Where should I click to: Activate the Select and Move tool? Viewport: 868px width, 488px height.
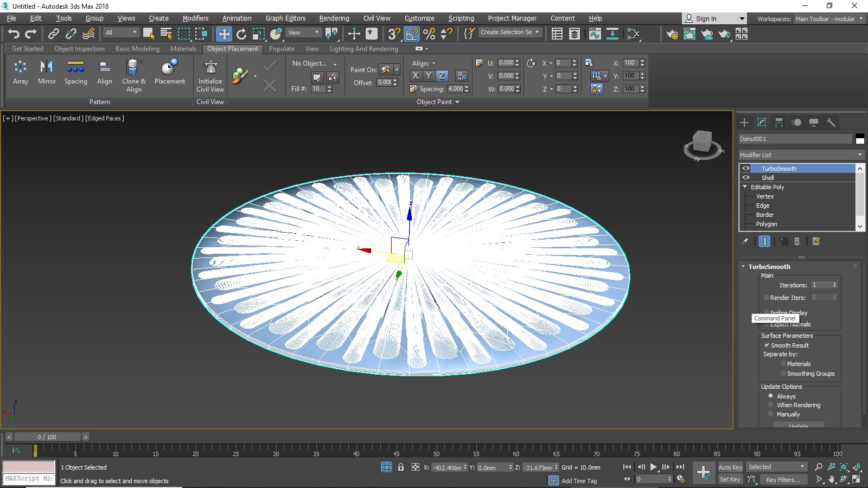tap(224, 34)
